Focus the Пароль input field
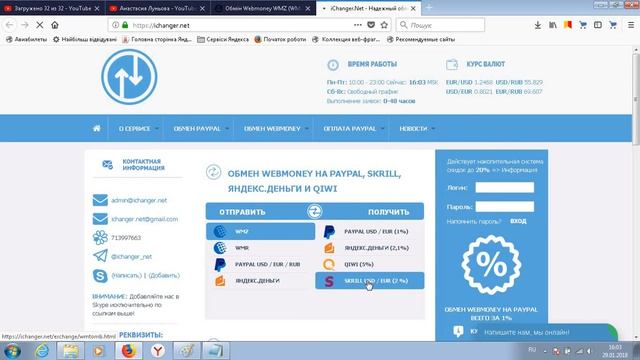 point(504,207)
